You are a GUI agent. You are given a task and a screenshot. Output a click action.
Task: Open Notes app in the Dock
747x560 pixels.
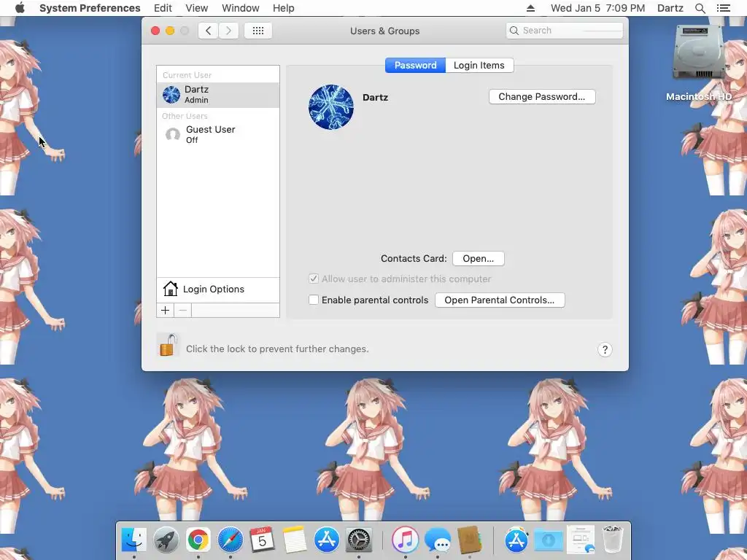tap(295, 540)
